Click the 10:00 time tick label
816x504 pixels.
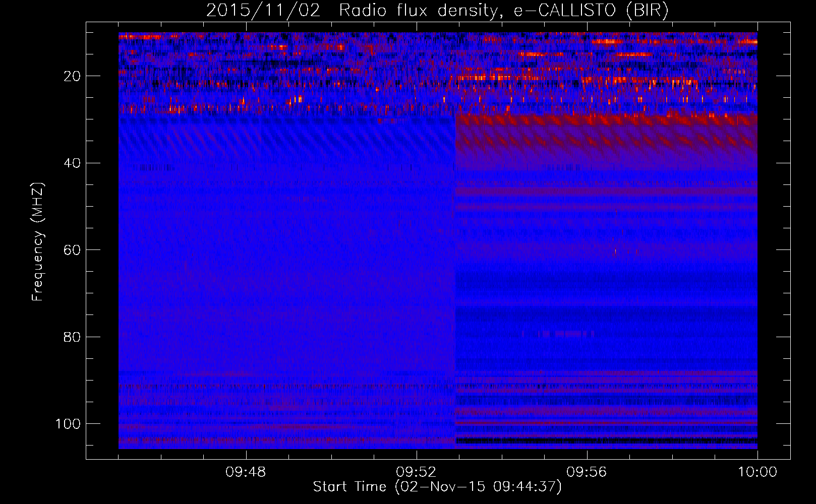coord(757,472)
